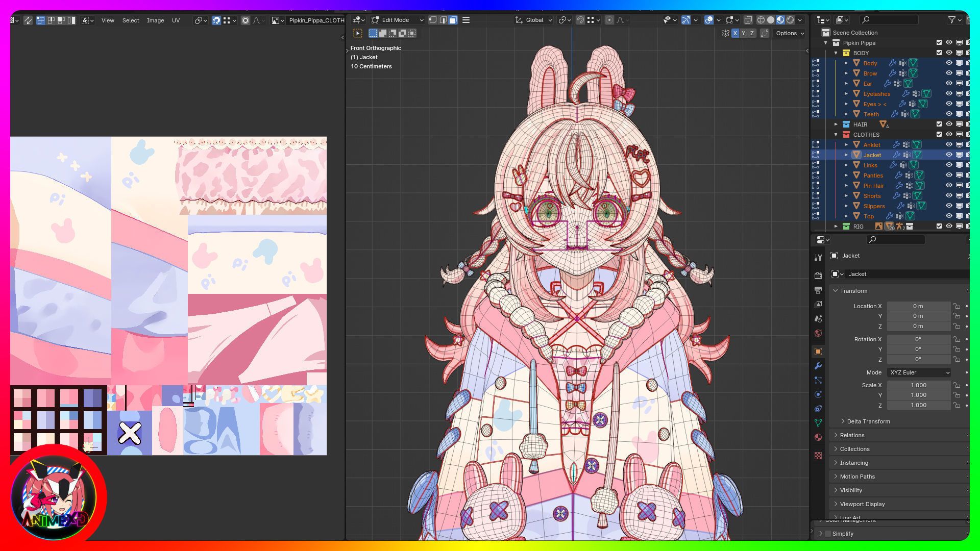
Task: Open the UV menu in the UV editor
Action: coord(176,20)
